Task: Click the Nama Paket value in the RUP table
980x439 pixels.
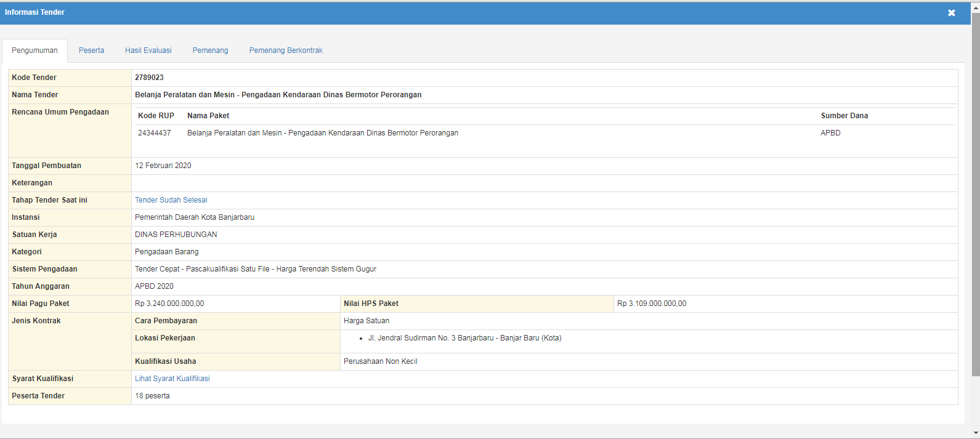Action: point(323,133)
